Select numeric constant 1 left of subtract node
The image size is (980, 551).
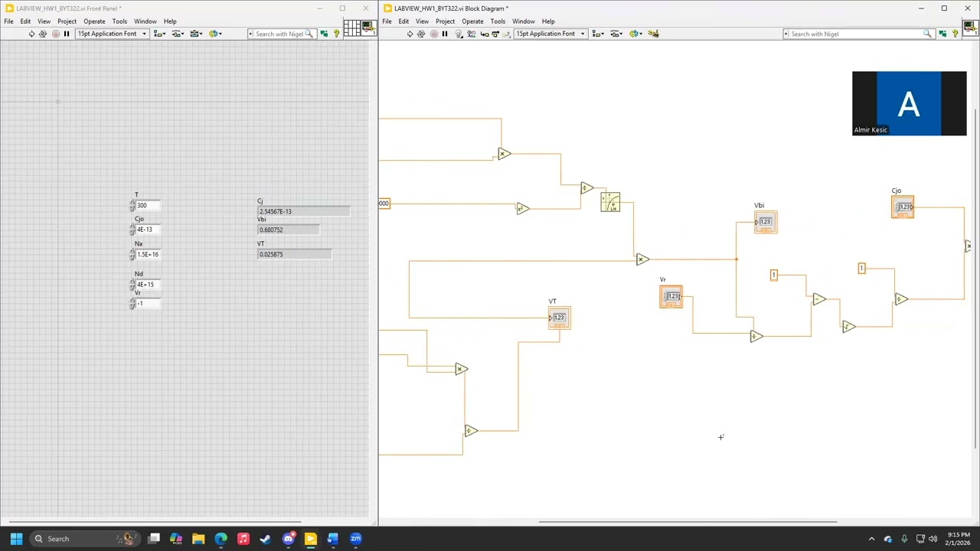coord(773,275)
